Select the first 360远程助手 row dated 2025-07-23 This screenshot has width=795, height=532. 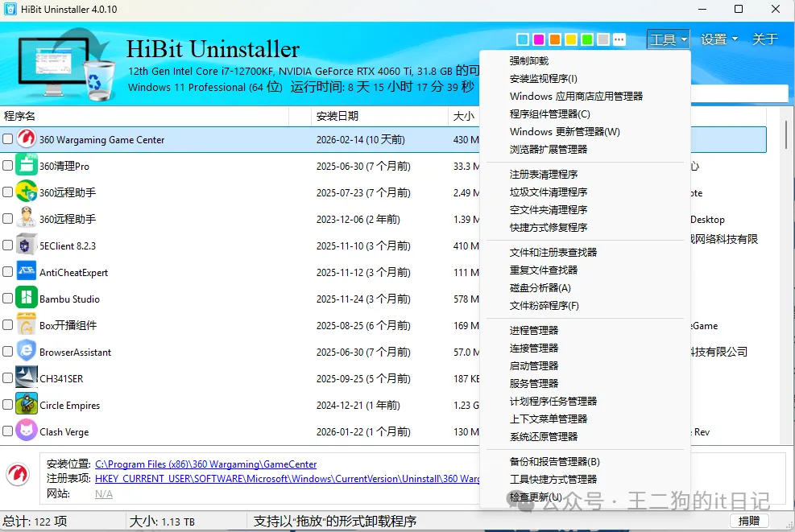click(x=239, y=192)
